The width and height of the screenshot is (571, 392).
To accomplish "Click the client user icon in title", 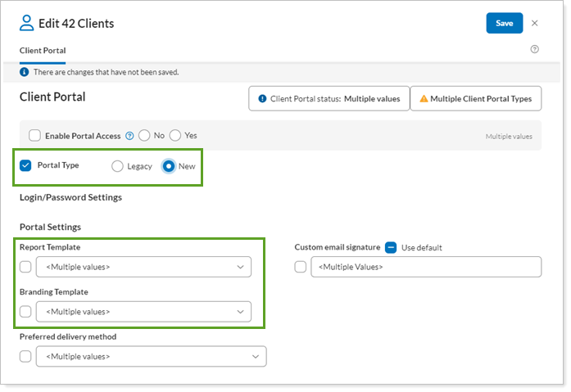I will (x=29, y=23).
